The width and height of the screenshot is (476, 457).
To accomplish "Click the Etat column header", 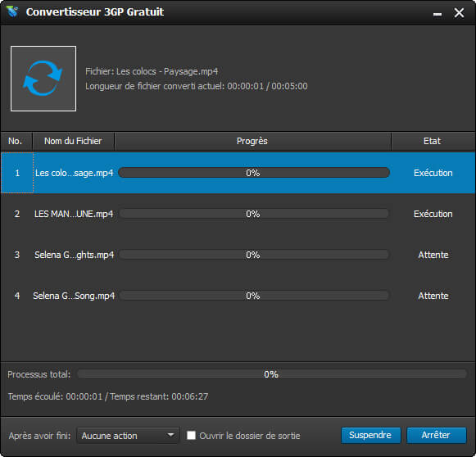I will coord(433,141).
